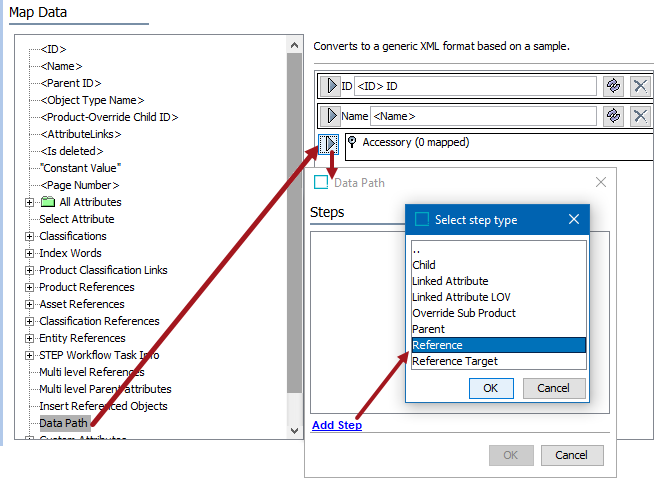Select <Object Type Name> tree item
Screen dimensions: 656x478
[x=92, y=100]
